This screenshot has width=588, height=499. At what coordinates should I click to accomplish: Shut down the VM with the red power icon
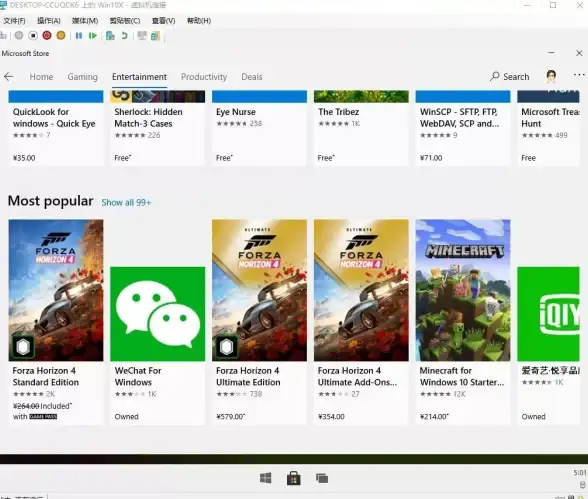[47, 36]
